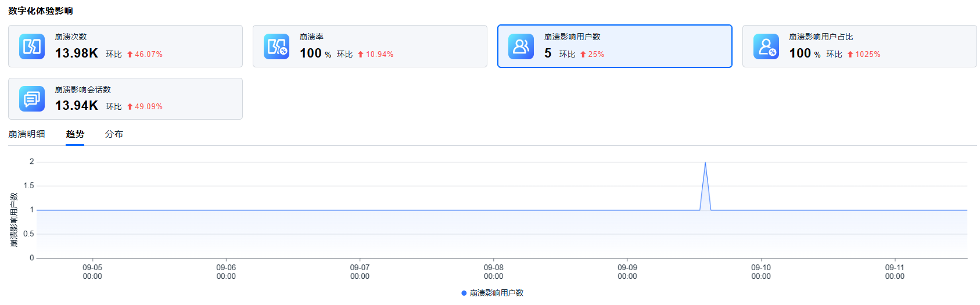Open the 分布 tab

pos(114,134)
